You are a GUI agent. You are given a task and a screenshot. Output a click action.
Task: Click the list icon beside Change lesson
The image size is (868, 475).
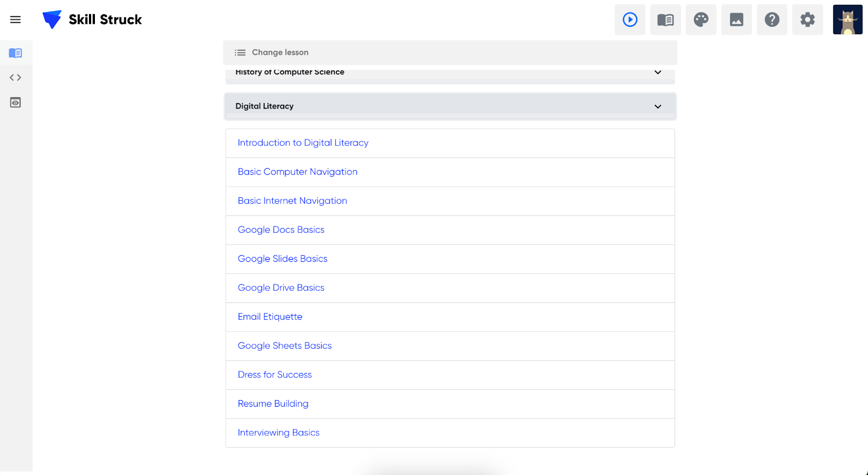pos(240,53)
